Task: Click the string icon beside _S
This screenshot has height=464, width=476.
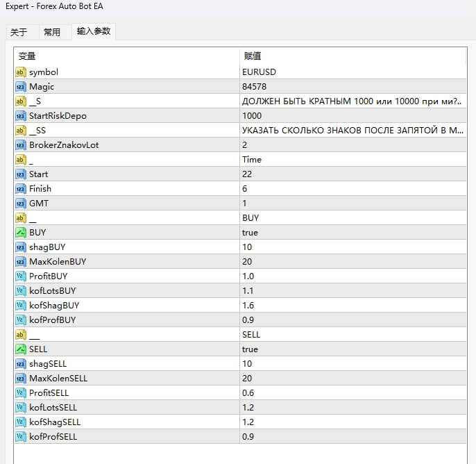Action: tap(20, 101)
